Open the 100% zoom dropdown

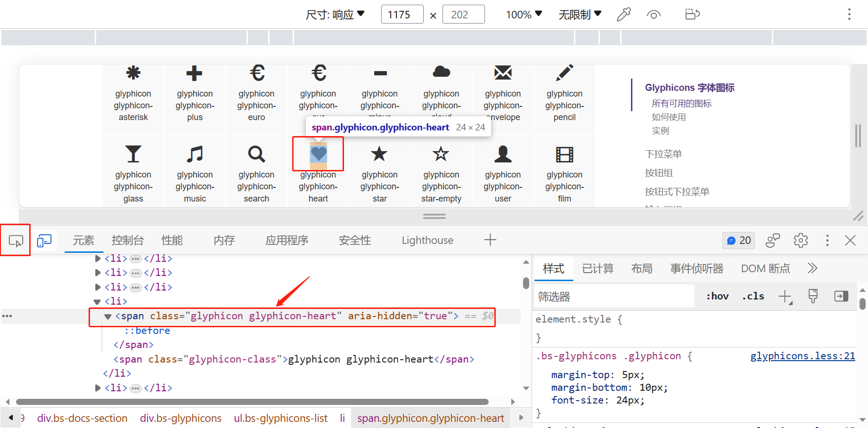(524, 15)
